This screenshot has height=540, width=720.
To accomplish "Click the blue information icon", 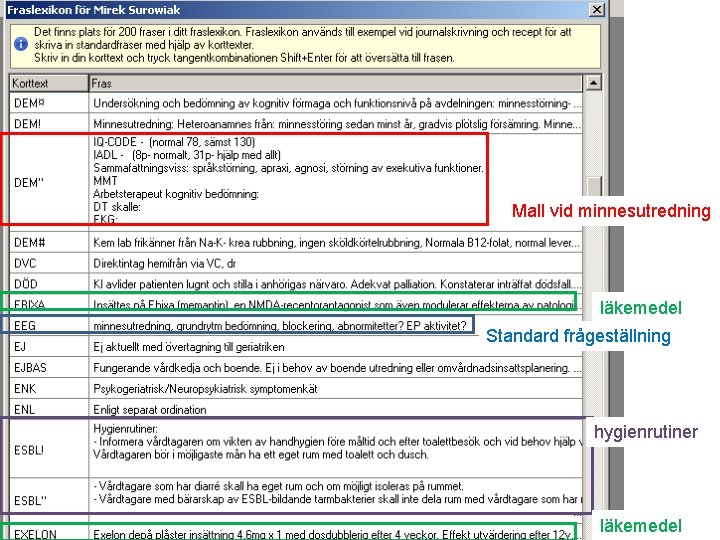I will tap(21, 45).
